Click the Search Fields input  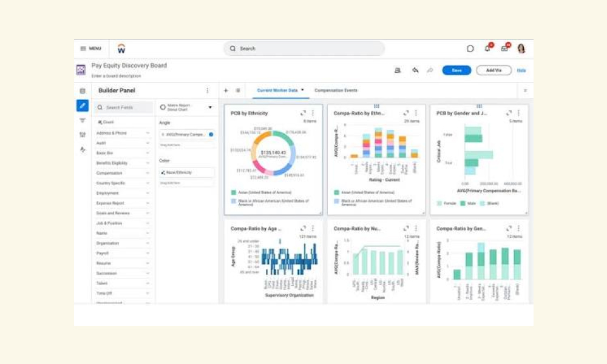(x=123, y=107)
